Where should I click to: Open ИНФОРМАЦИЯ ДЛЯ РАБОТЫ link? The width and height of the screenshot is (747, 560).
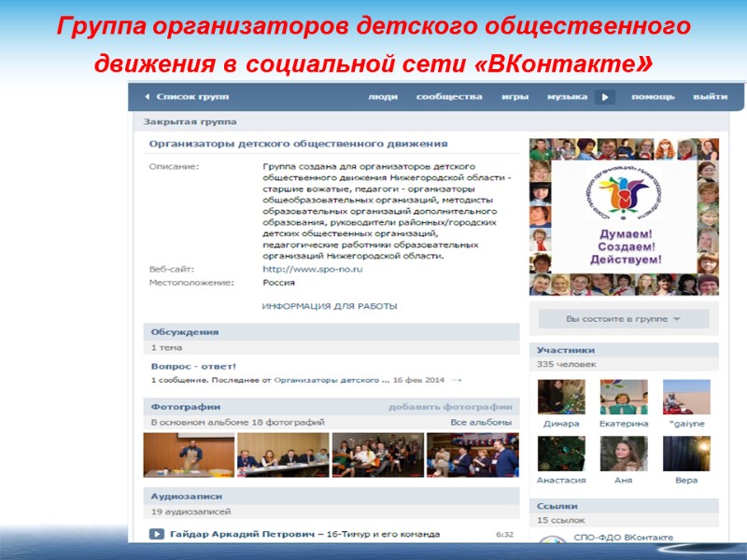[x=330, y=306]
